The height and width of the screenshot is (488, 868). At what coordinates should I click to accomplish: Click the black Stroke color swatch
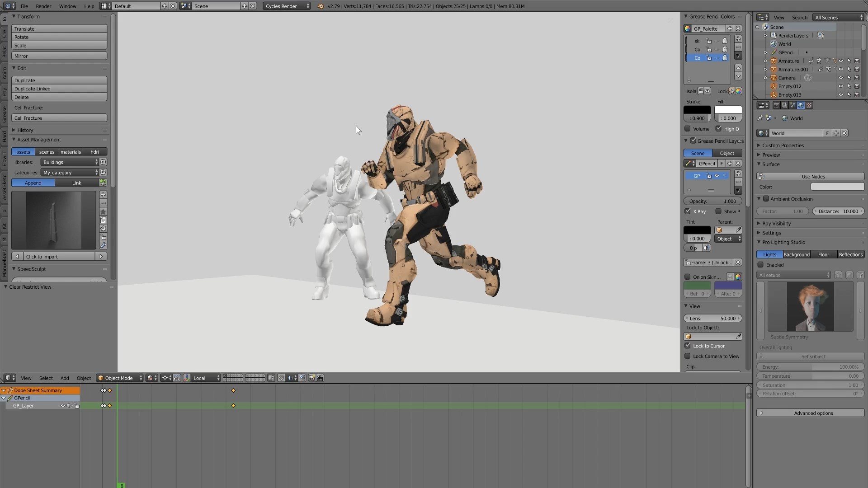coord(697,110)
